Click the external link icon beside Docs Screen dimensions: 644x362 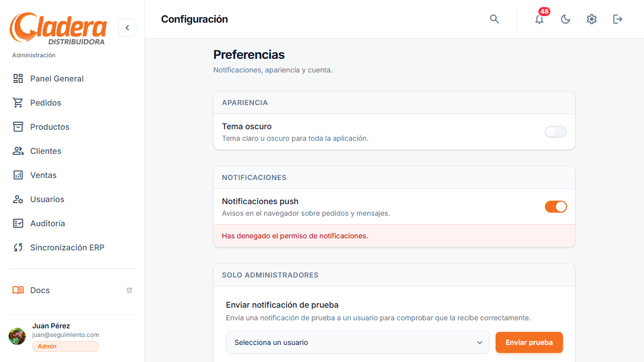(x=129, y=290)
